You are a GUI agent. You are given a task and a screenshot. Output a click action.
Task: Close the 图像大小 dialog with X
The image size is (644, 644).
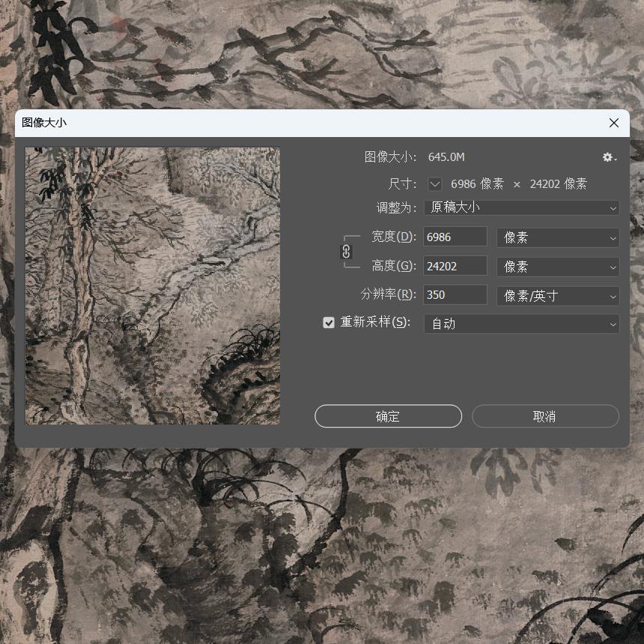[614, 123]
